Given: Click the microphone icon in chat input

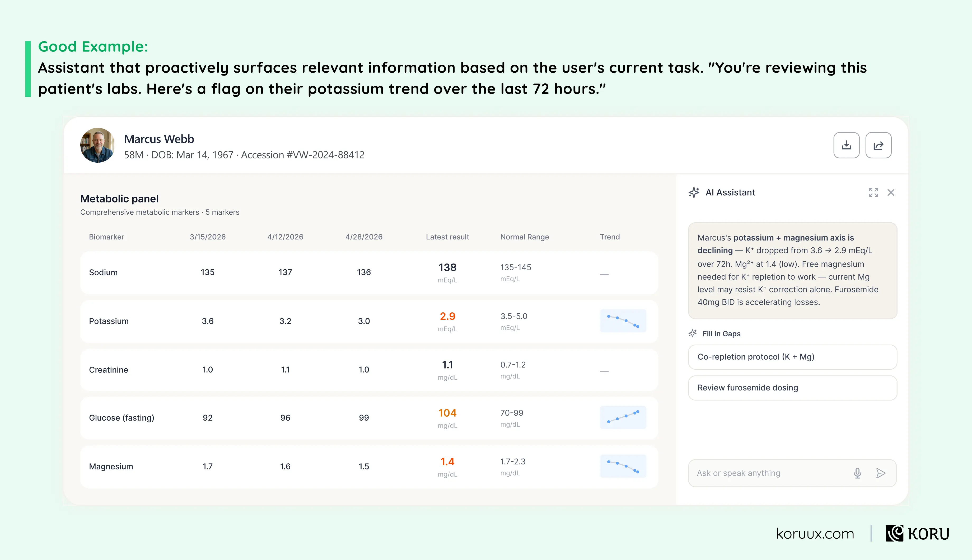Looking at the screenshot, I should (857, 473).
